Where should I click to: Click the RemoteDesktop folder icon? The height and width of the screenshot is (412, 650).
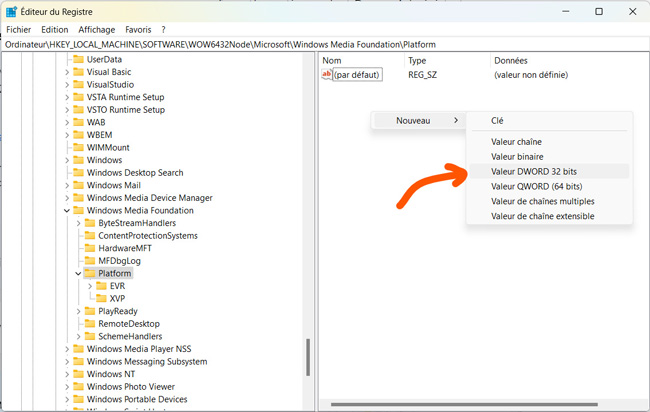pyautogui.click(x=90, y=324)
